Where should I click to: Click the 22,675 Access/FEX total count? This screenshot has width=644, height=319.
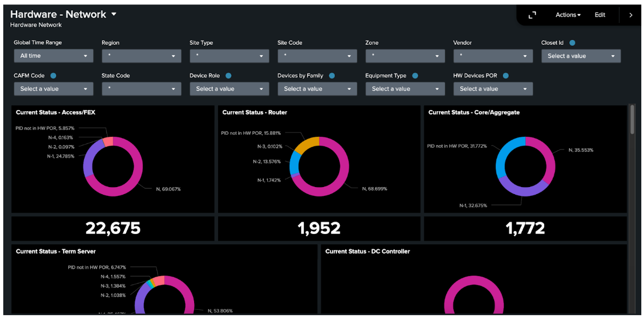click(x=112, y=228)
